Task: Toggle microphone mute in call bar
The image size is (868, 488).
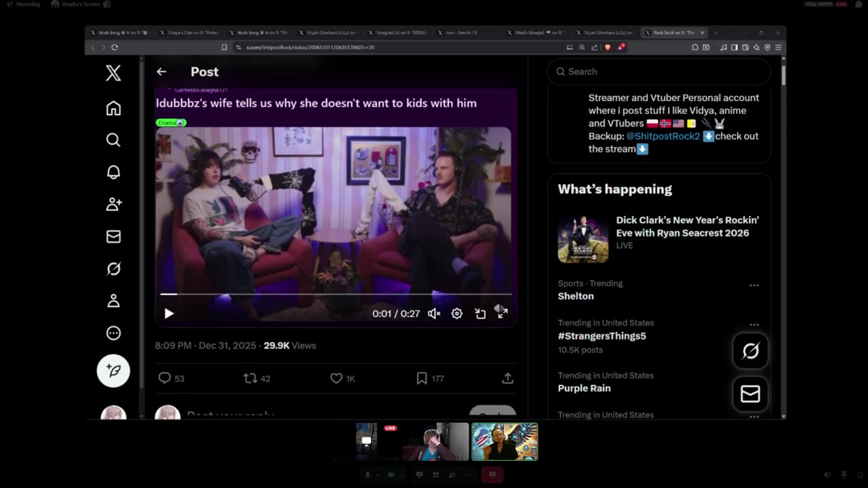Action: (x=368, y=475)
